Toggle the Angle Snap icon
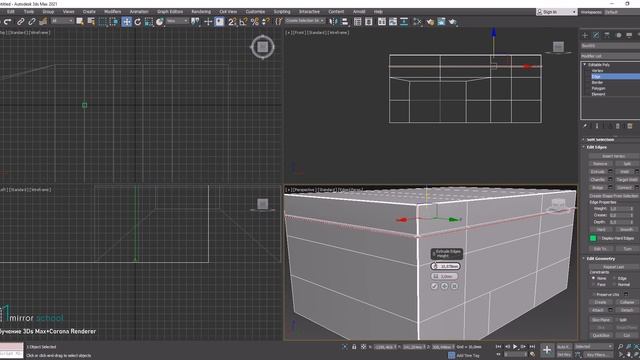Image resolution: width=640 pixels, height=360 pixels. [x=244, y=22]
